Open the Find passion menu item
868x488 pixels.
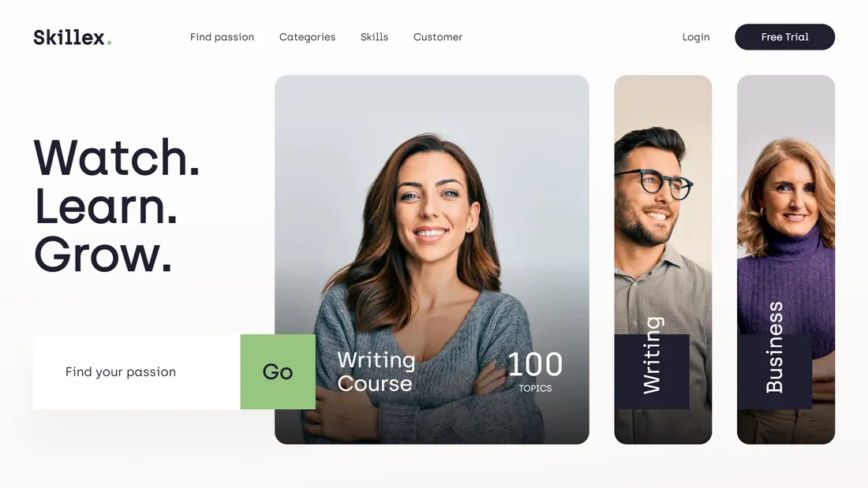[x=222, y=37]
